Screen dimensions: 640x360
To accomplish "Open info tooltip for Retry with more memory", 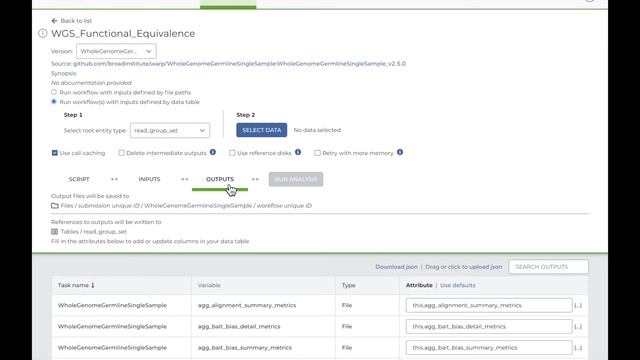I will [x=400, y=152].
